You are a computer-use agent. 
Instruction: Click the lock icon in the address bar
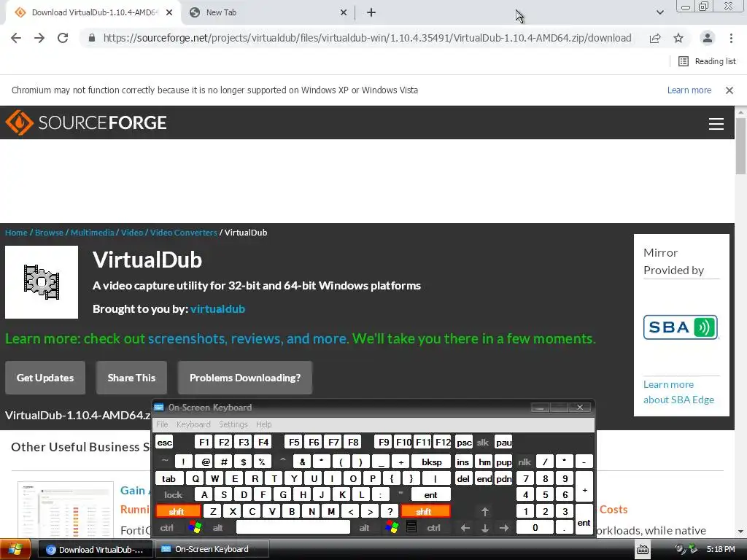(91, 38)
